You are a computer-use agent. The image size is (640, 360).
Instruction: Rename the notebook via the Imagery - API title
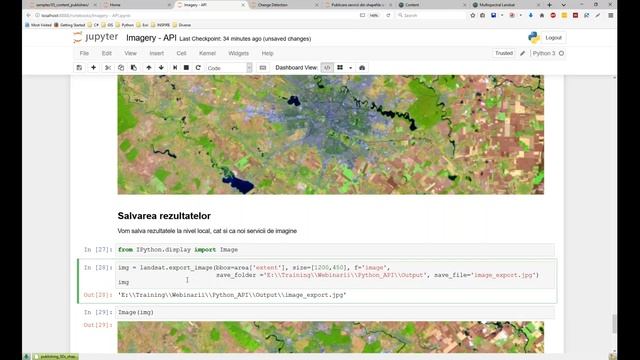tap(151, 38)
